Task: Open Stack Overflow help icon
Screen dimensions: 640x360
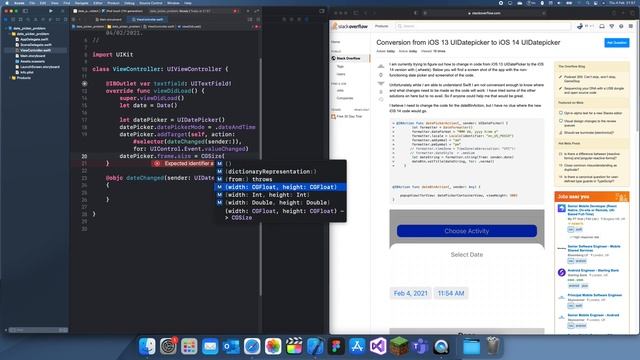Action: pyautogui.click(x=621, y=26)
